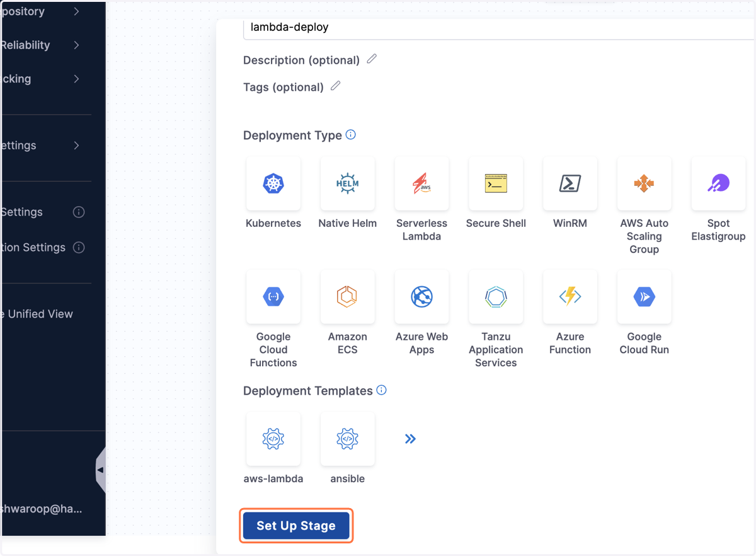This screenshot has height=556, width=756.
Task: Pick Tanzu Application Services deployment type
Action: click(496, 297)
